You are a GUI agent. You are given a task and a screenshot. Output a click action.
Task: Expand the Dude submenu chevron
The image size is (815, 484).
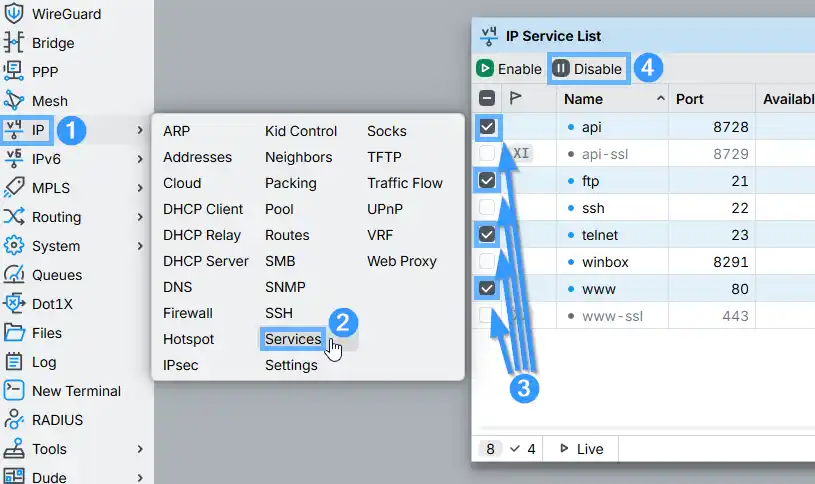(x=140, y=477)
